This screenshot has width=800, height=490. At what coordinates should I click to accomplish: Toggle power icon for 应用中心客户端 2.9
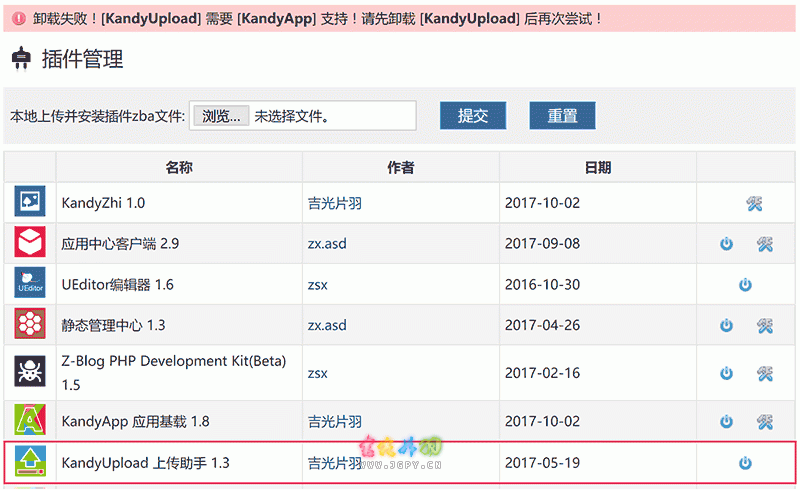[727, 243]
